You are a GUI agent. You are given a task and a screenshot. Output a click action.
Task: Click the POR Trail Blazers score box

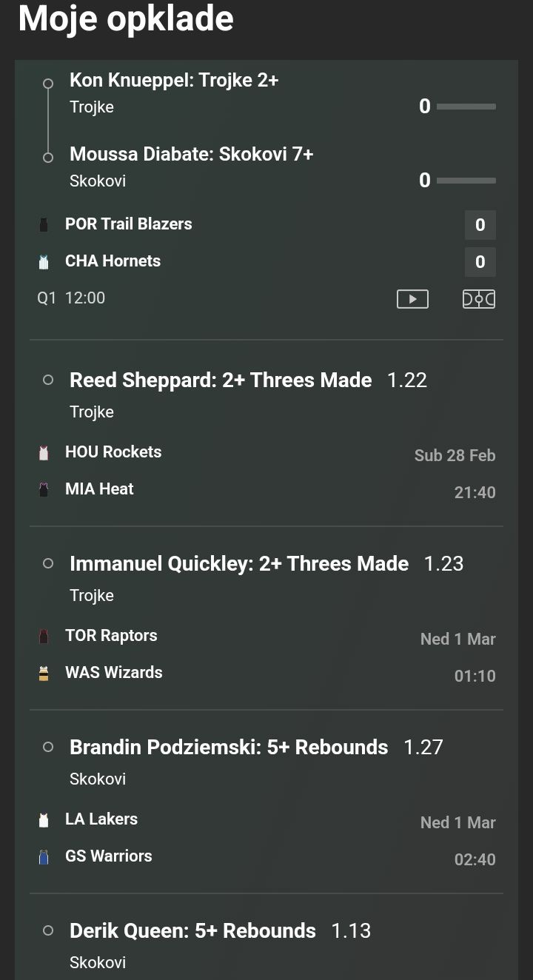click(x=480, y=225)
